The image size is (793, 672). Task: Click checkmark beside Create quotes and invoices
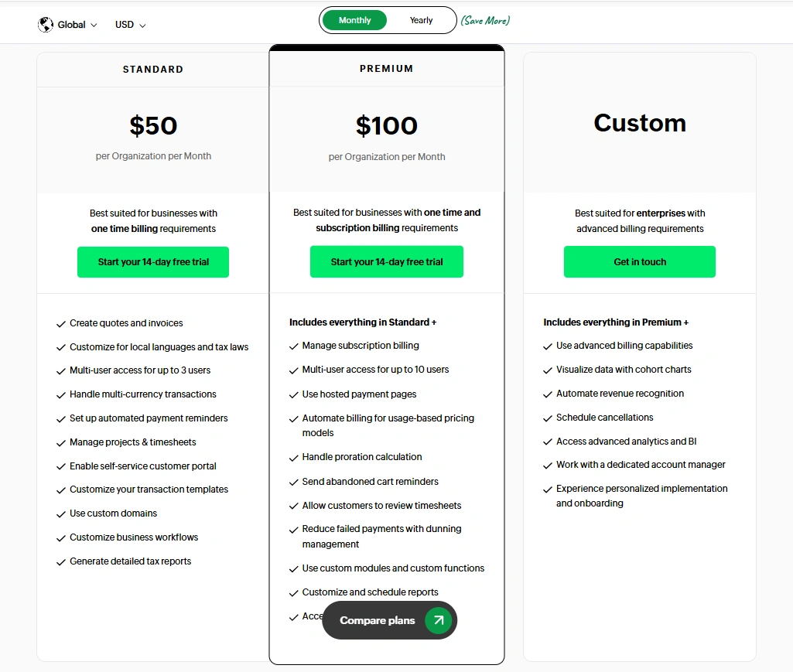[60, 323]
